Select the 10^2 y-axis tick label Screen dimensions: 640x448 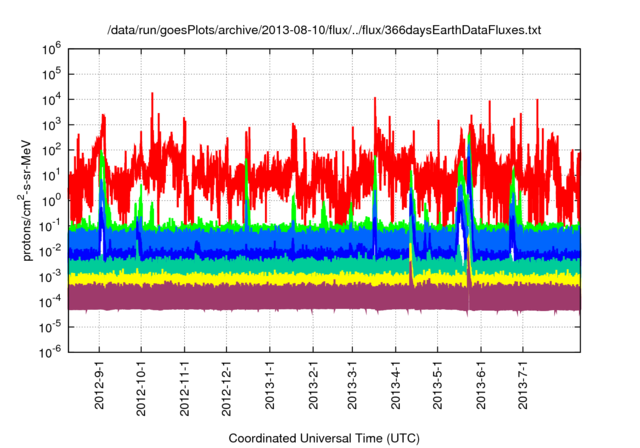(51, 151)
